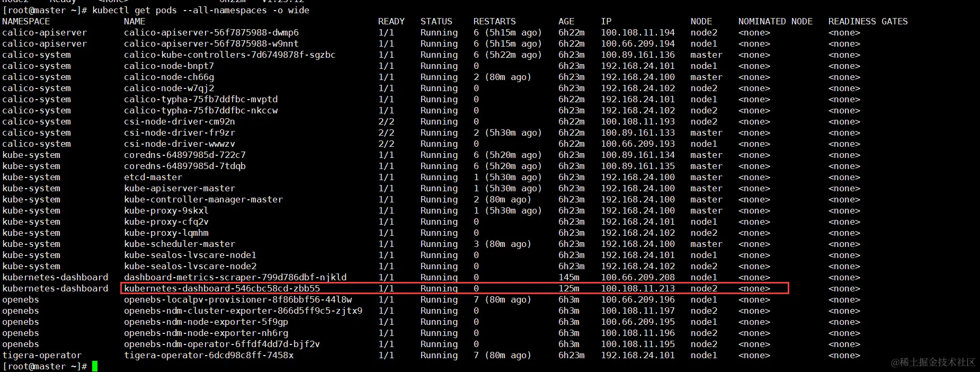
Task: Click IP address 100.66.209.196
Action: pyautogui.click(x=638, y=299)
